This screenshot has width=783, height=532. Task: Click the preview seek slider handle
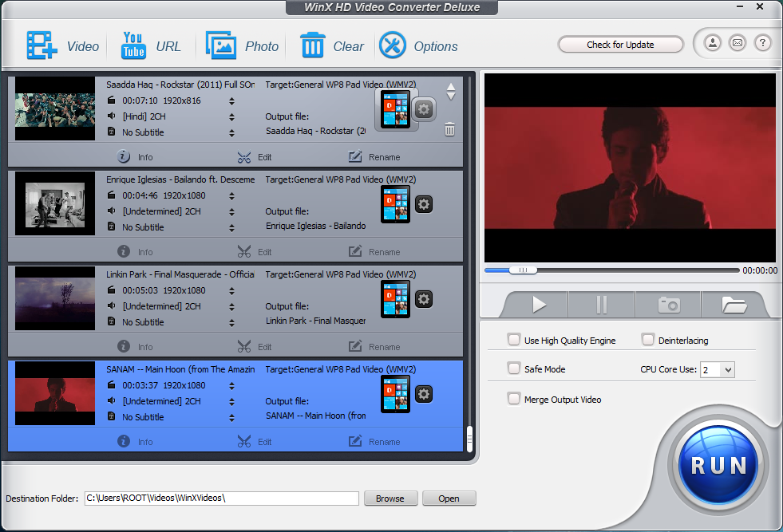coord(523,270)
